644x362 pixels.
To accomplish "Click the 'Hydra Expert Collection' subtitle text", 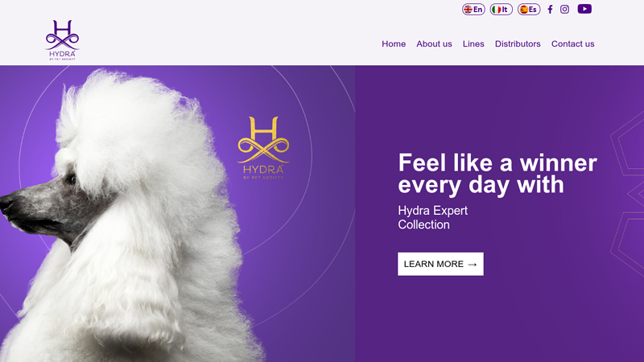I will click(x=432, y=217).
